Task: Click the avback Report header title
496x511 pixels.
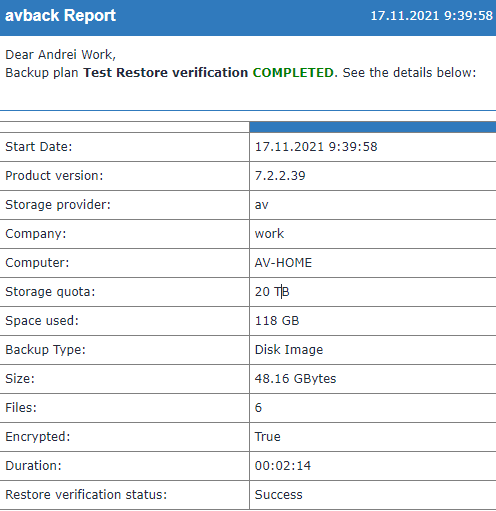Action: (x=60, y=16)
